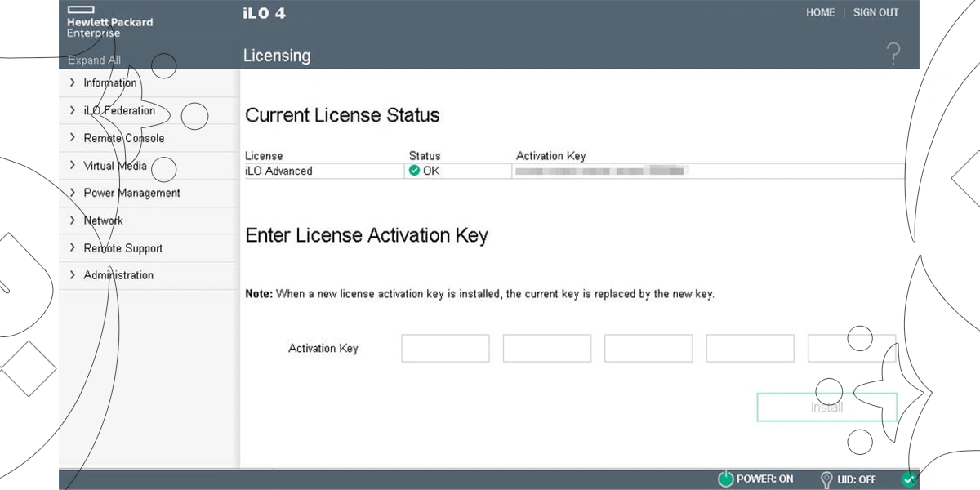Go to HOME link
This screenshot has height=490, width=980.
[x=820, y=12]
